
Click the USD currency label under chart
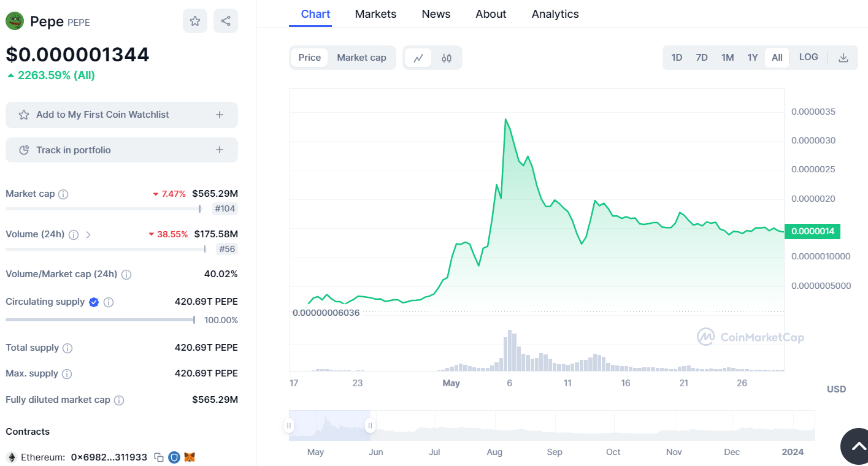[836, 389]
